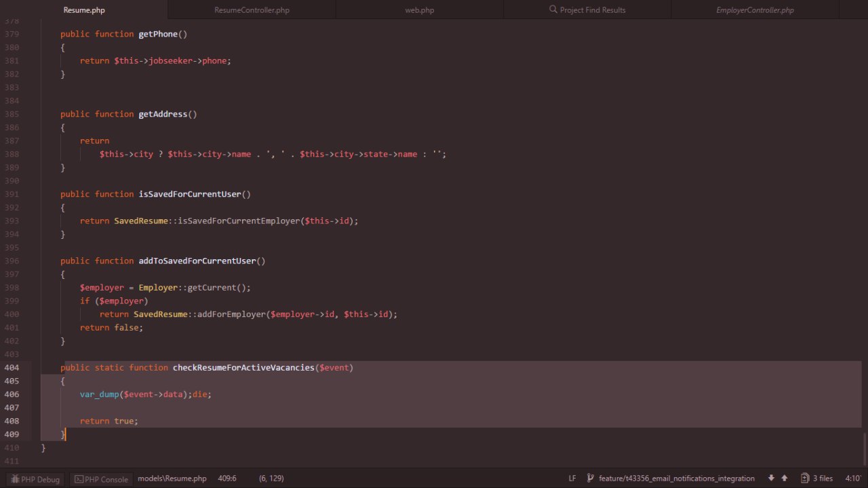The width and height of the screenshot is (868, 488).
Task: Open the ResumeController.php tab
Action: (x=252, y=10)
